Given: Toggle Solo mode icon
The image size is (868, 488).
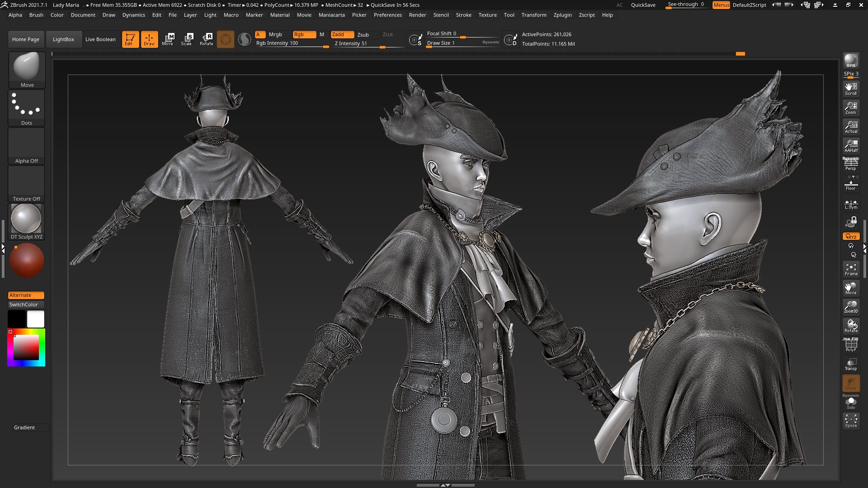Looking at the screenshot, I should [x=851, y=402].
